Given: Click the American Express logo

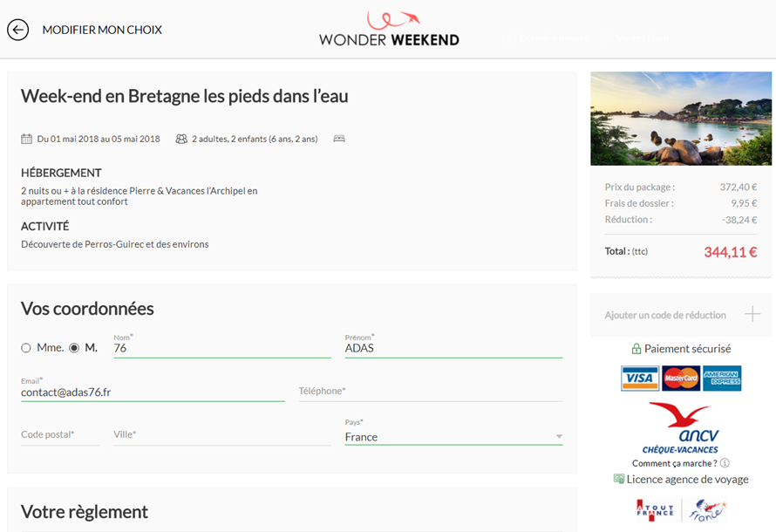Looking at the screenshot, I should point(722,379).
